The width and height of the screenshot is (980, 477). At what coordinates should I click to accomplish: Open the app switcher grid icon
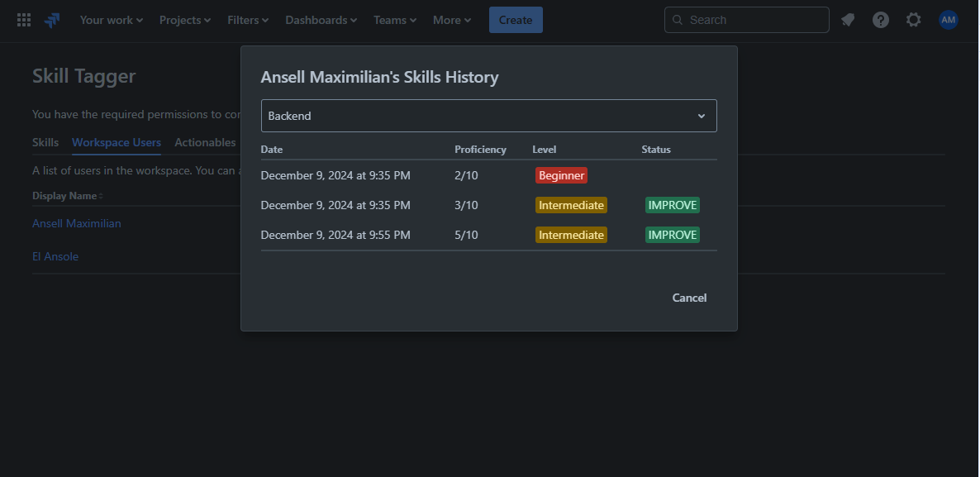(x=23, y=19)
